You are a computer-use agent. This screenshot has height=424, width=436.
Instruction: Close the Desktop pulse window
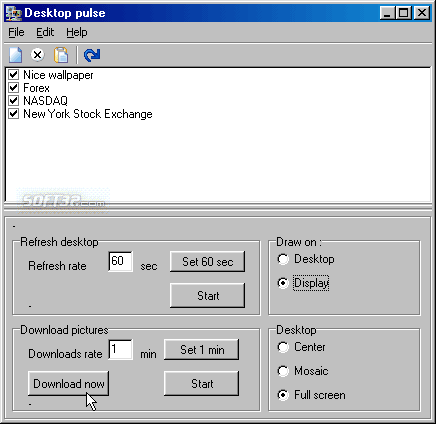[422, 13]
